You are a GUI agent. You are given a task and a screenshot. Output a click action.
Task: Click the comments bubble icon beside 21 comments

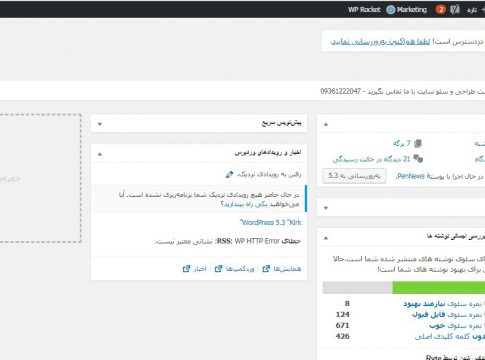(x=418, y=159)
